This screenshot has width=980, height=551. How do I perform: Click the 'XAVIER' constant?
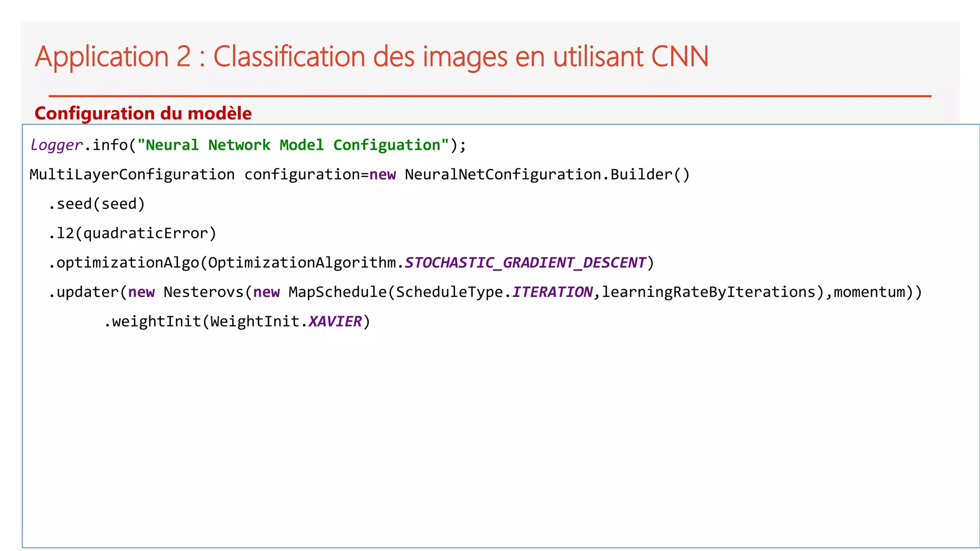(335, 321)
